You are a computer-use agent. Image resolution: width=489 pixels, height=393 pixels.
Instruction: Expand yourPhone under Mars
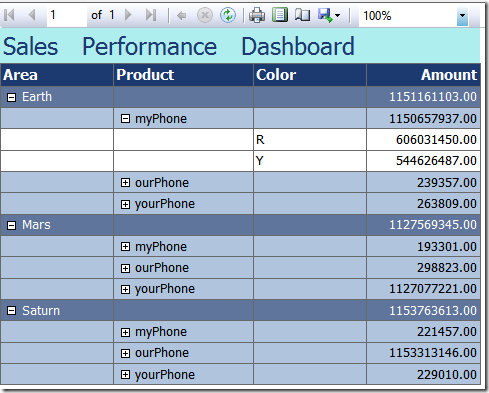point(125,289)
